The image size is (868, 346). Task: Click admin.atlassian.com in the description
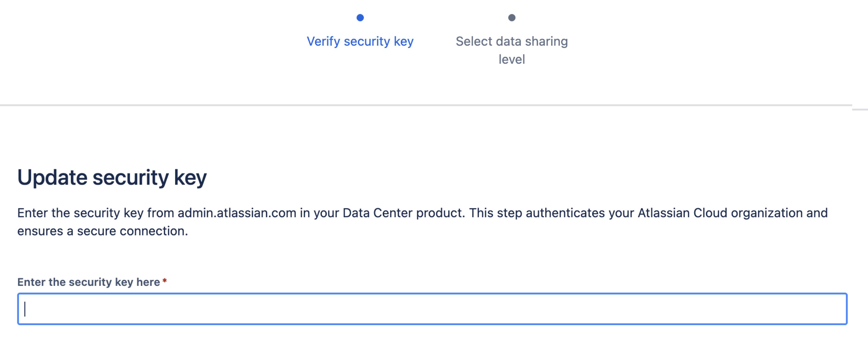237,213
